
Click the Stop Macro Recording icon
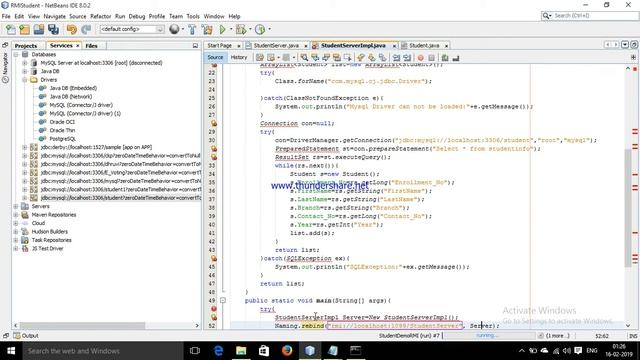pyautogui.click(x=431, y=58)
